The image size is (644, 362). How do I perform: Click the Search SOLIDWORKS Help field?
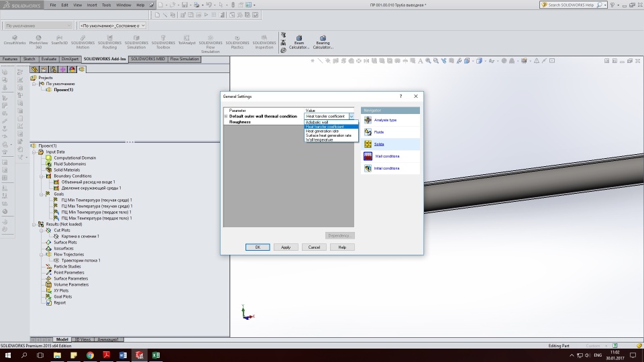point(571,5)
